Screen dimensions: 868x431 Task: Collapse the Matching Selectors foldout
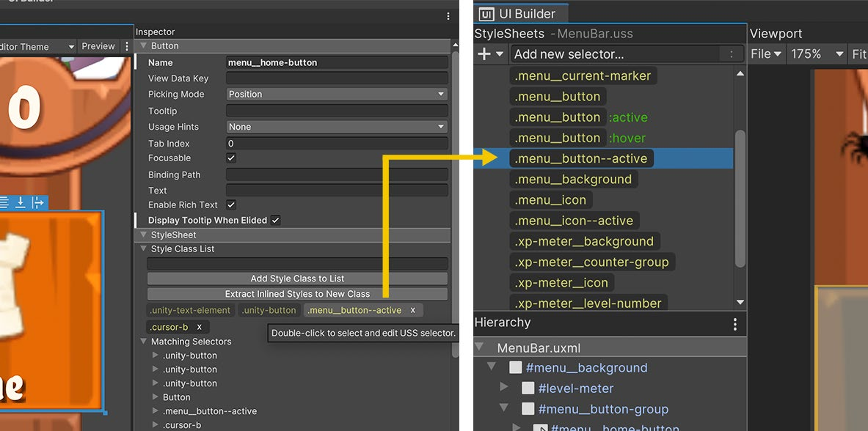tap(143, 342)
